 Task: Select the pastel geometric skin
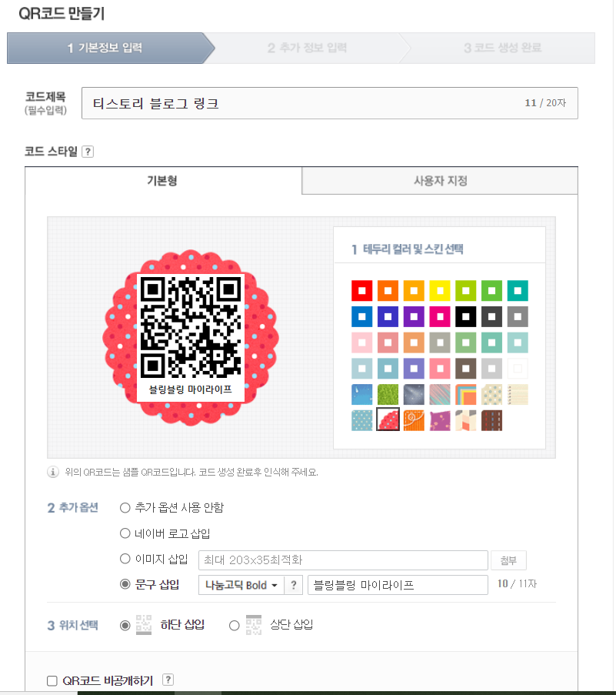(x=466, y=421)
